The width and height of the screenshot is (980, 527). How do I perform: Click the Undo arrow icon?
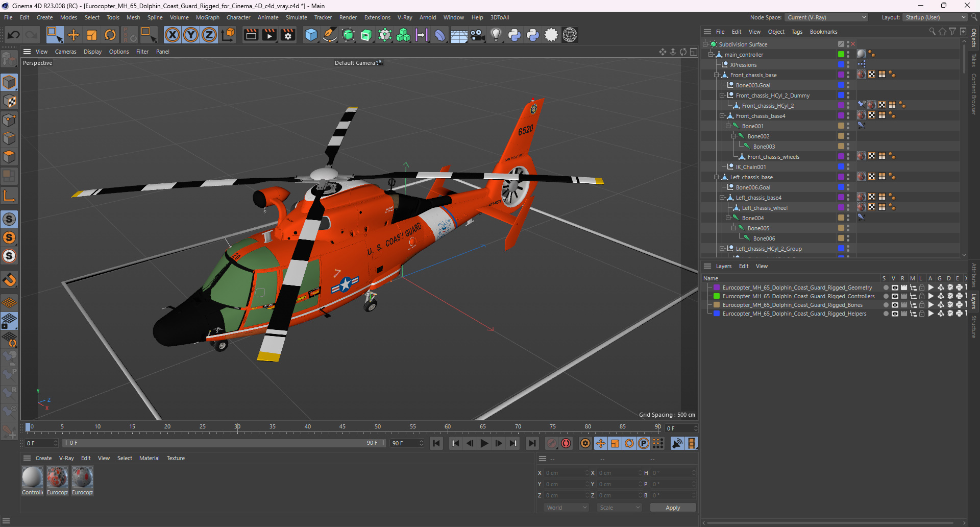click(14, 35)
